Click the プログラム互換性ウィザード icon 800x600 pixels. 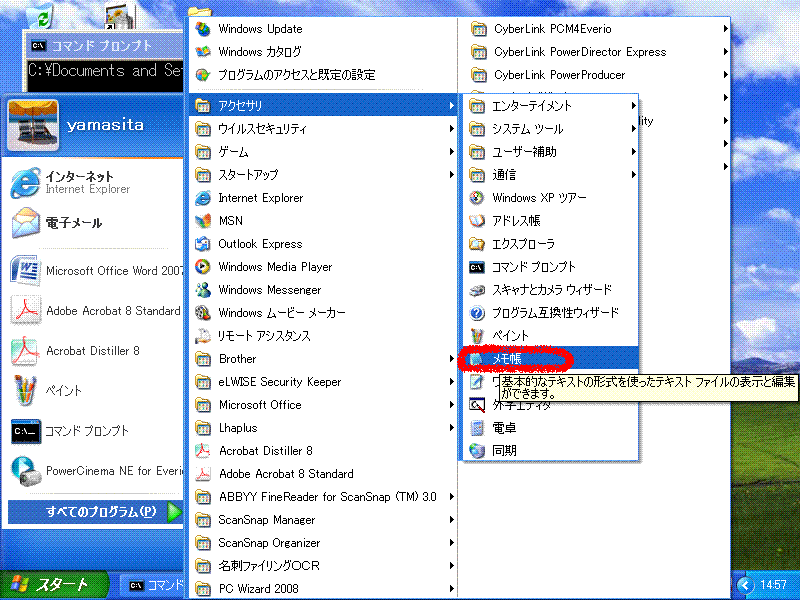click(x=477, y=313)
